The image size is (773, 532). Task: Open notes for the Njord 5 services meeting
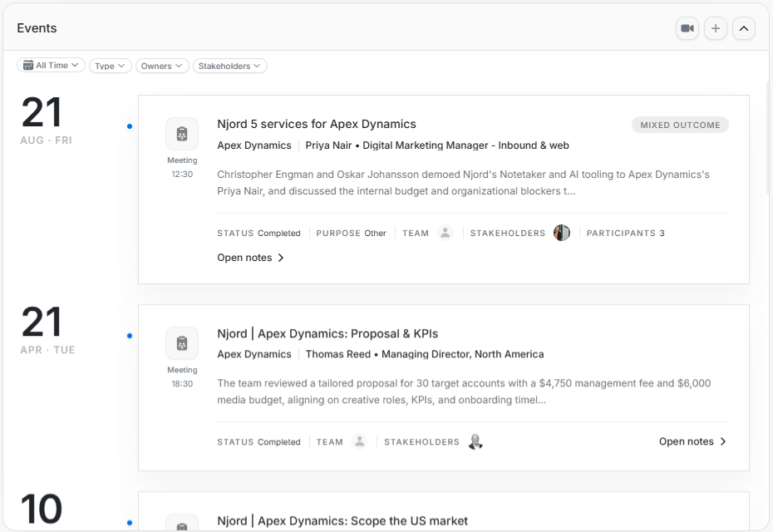[x=250, y=258]
